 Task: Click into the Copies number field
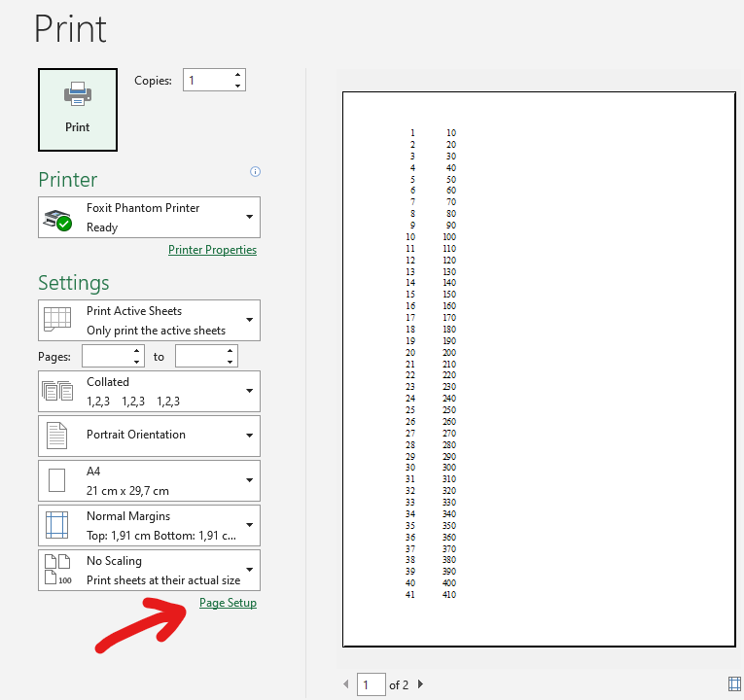click(208, 80)
